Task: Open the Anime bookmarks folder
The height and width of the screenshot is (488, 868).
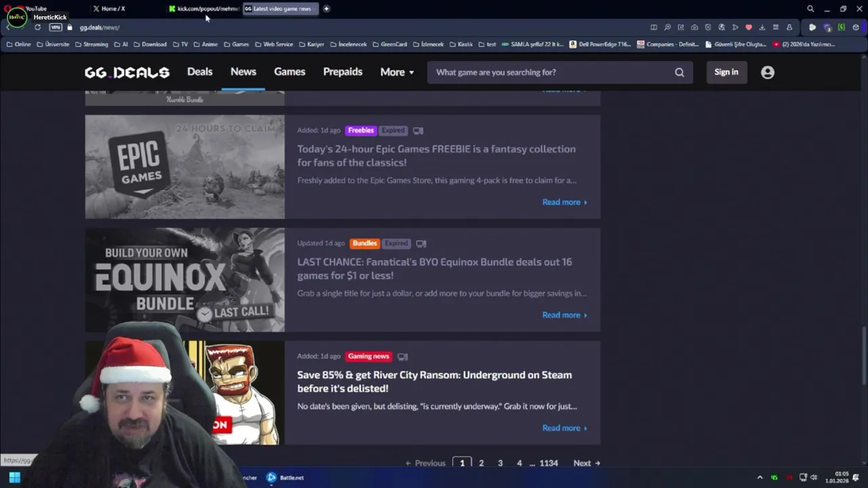Action: pos(205,44)
